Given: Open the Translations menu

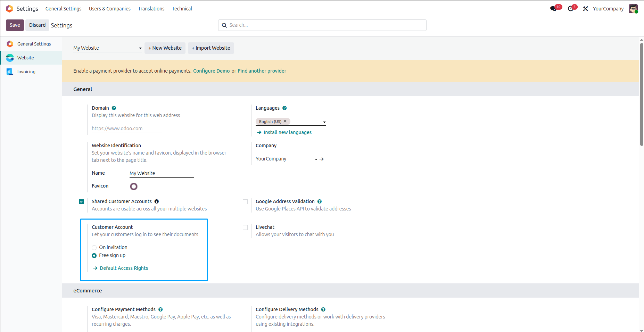Looking at the screenshot, I should pos(151,9).
